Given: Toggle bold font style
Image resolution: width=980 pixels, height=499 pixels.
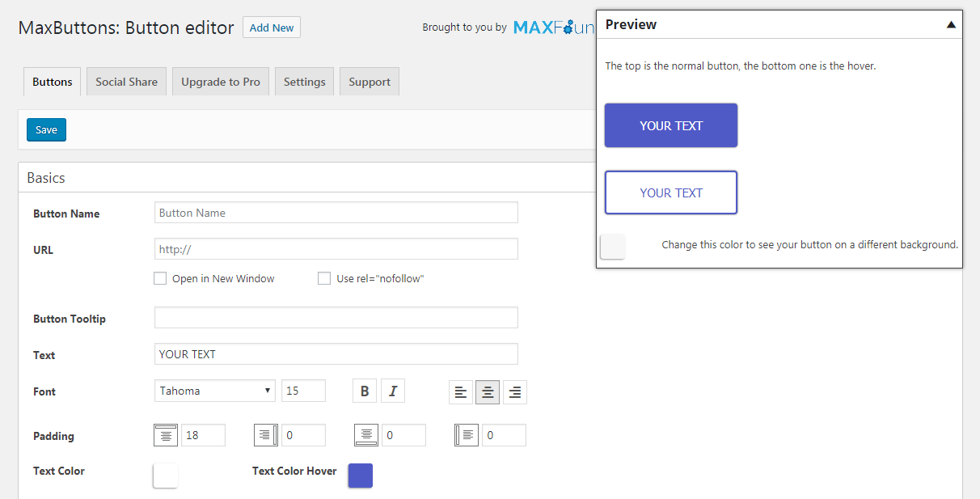Looking at the screenshot, I should tap(365, 391).
